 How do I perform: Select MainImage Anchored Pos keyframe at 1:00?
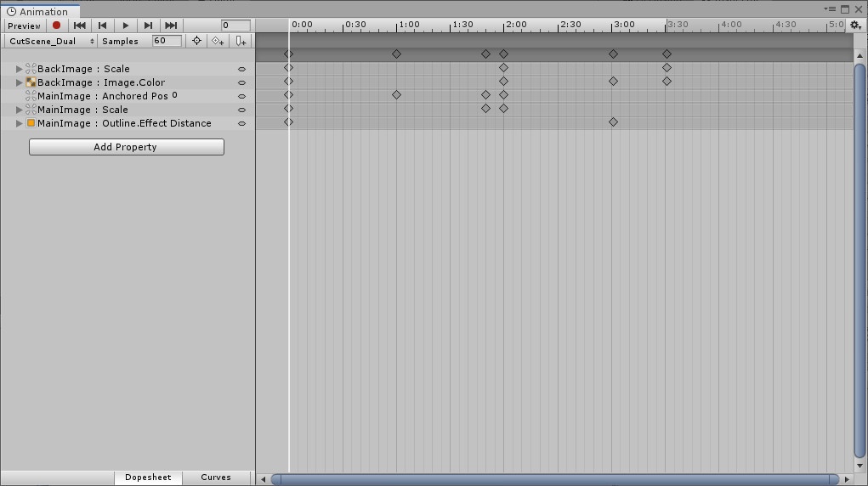pos(396,94)
